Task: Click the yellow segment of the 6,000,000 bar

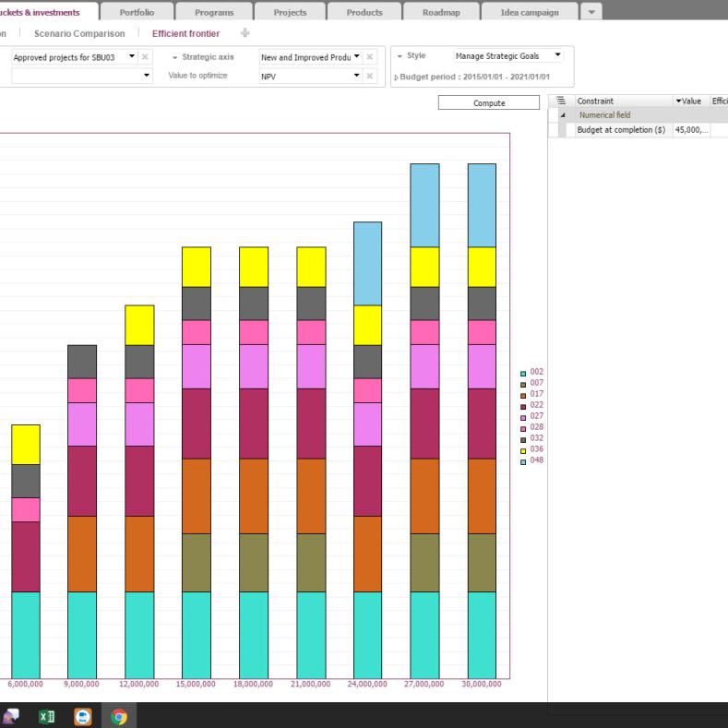Action: tap(26, 445)
